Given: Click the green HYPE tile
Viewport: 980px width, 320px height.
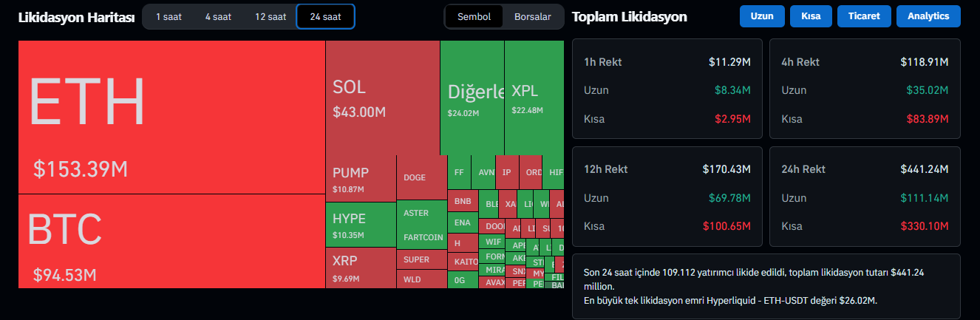Looking at the screenshot, I should click(360, 225).
